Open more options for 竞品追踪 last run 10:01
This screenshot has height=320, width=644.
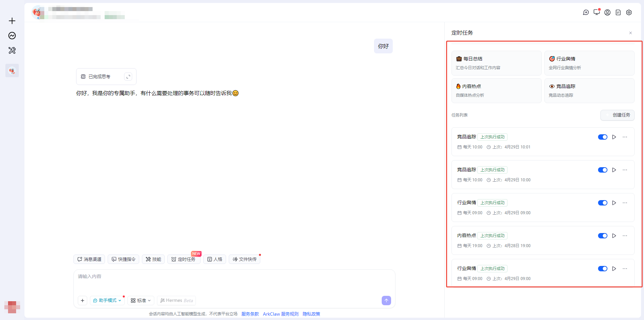click(625, 137)
